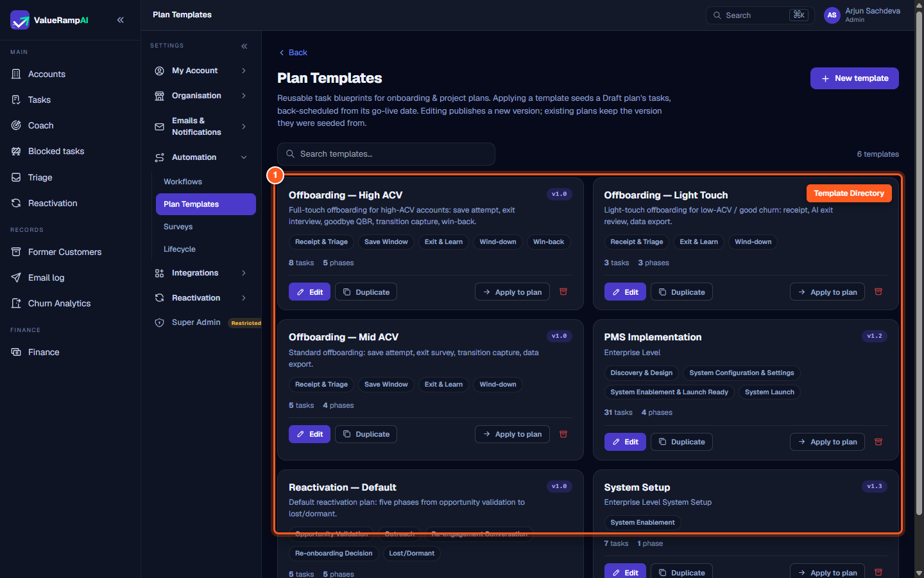
Task: Edit PMS Implementation template
Action: click(x=625, y=442)
